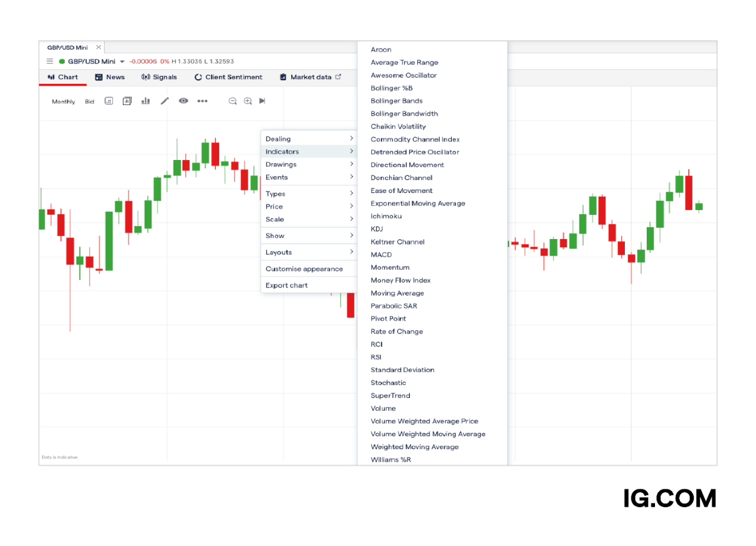
Task: Zoom out the chart with minus magnifier
Action: tap(233, 101)
